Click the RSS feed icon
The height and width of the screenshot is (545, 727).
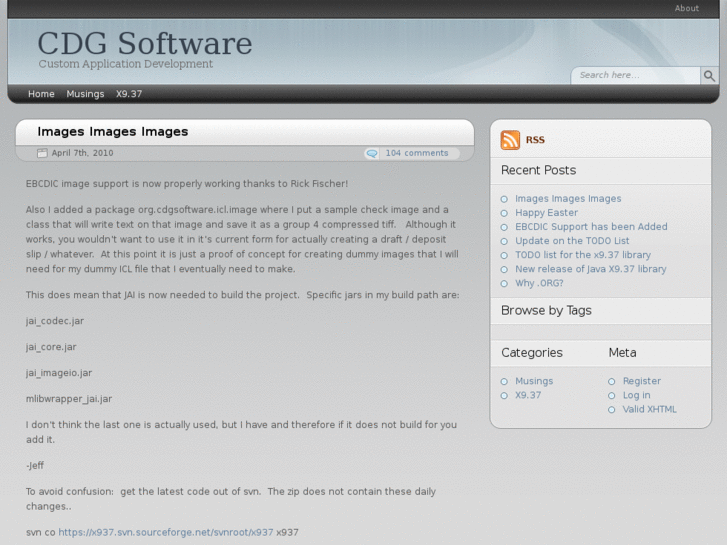click(x=510, y=140)
